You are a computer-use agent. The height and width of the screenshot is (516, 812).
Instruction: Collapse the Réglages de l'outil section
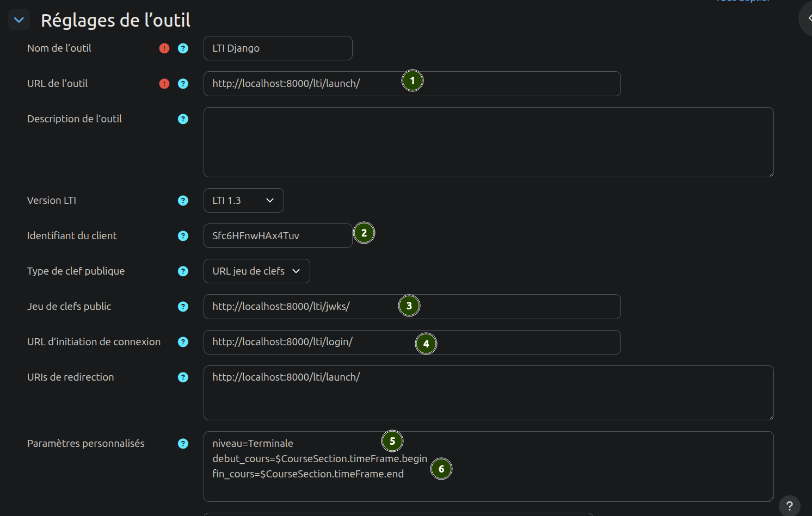19,20
